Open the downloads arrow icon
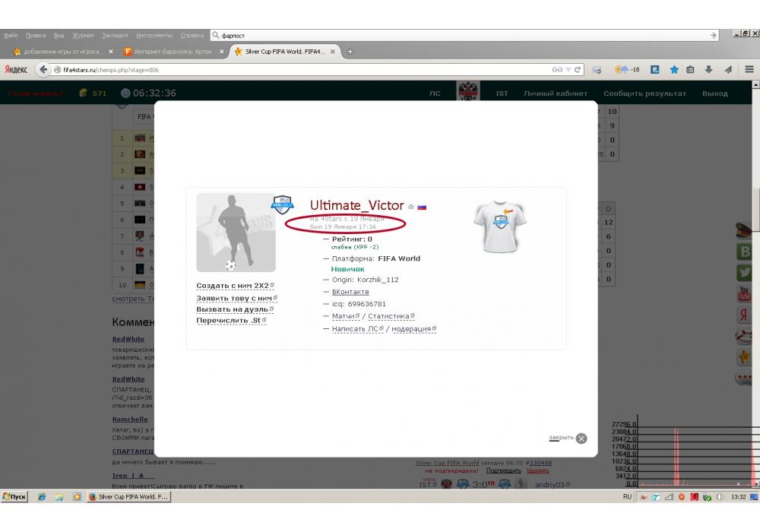This screenshot has width=760, height=532. click(708, 70)
